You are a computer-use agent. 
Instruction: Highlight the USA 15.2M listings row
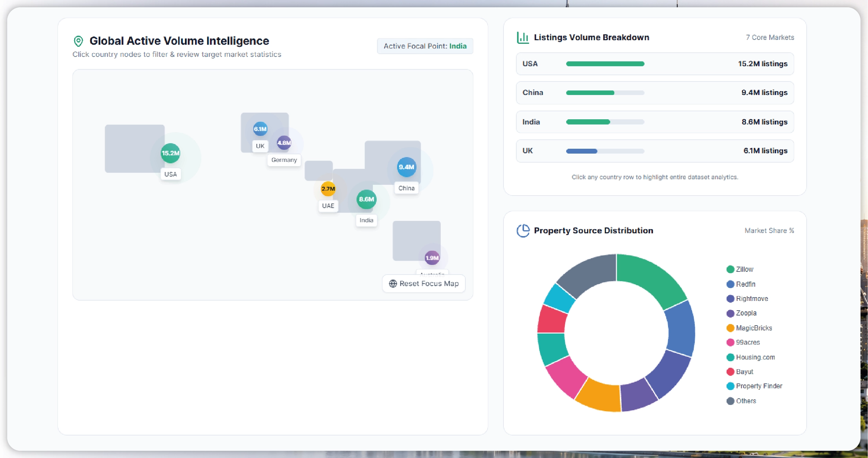coord(655,64)
